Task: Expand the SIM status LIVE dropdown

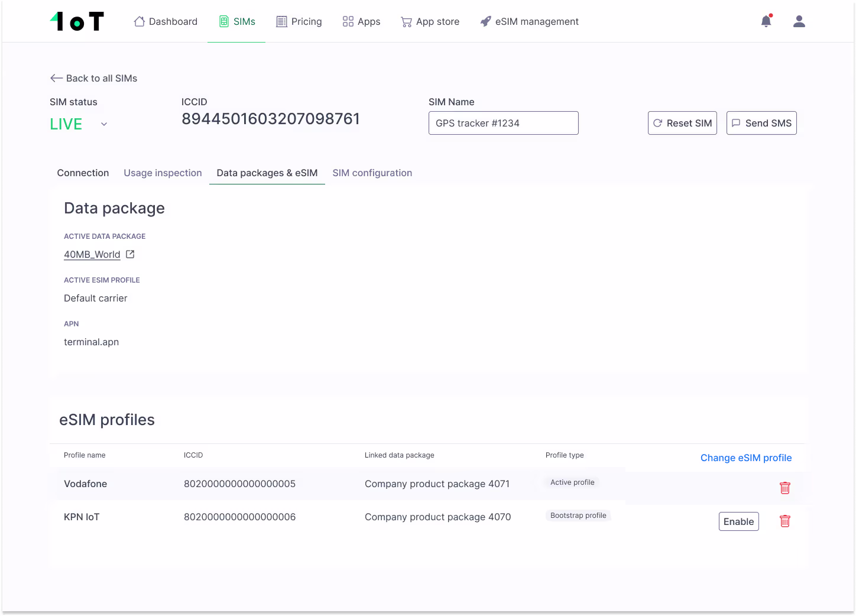Action: pos(104,124)
